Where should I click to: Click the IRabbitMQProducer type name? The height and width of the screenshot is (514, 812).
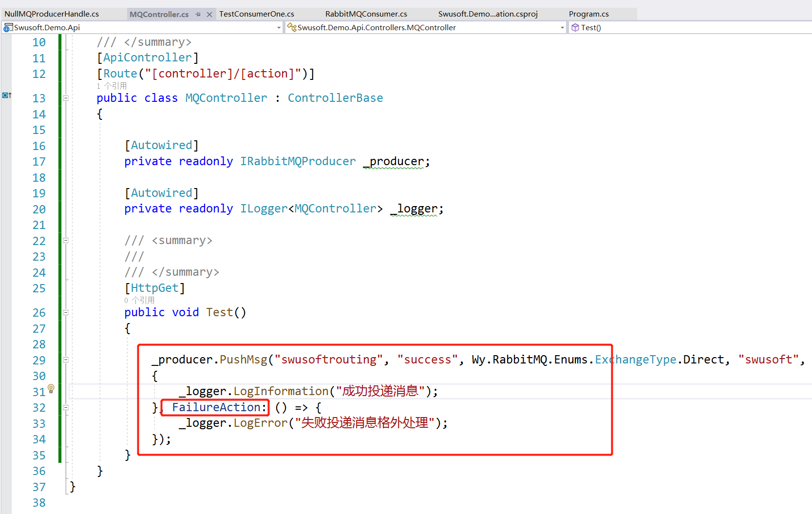point(298,161)
